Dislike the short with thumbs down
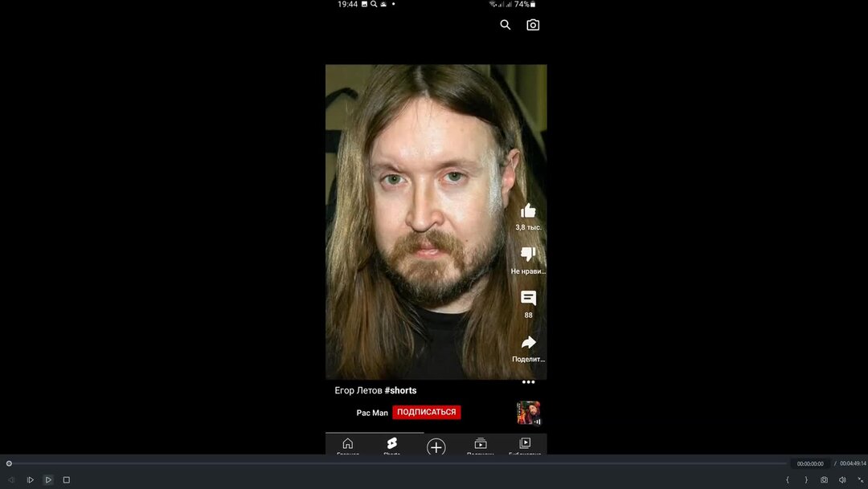The width and height of the screenshot is (868, 489). pos(528,254)
